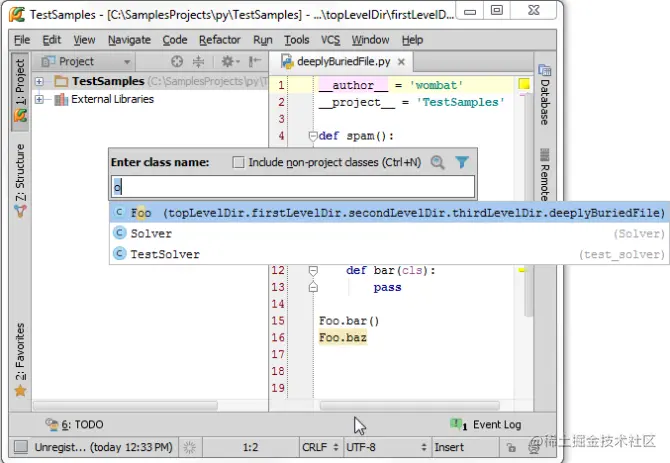
Task: Click the Unregist... status message
Action: pos(103,447)
